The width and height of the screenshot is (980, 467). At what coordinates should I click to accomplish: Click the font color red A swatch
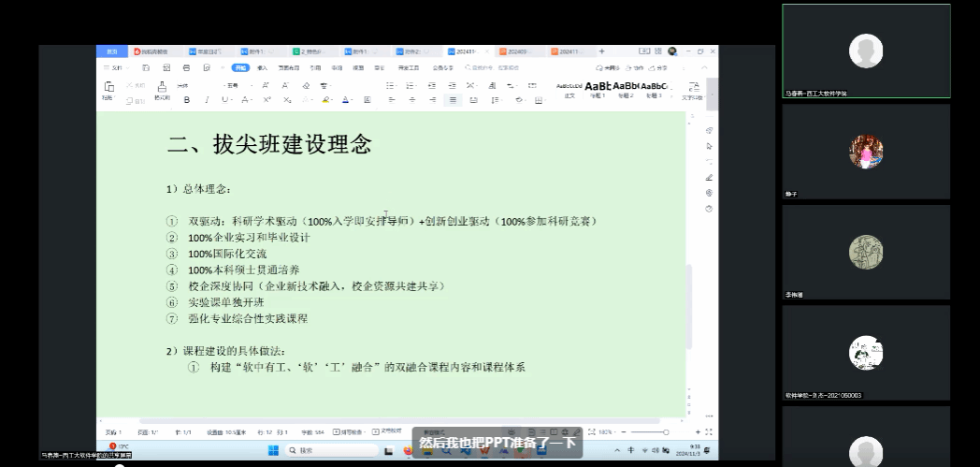click(345, 100)
